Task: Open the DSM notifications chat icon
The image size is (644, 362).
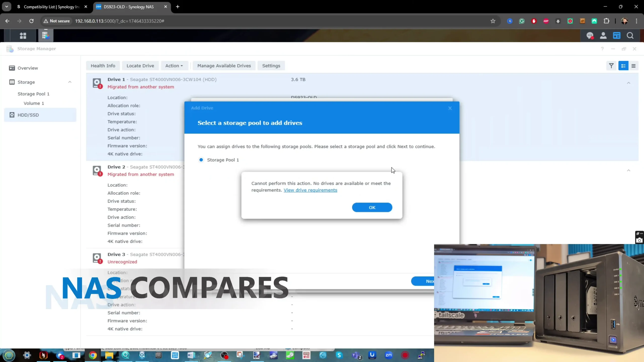Action: click(x=590, y=36)
